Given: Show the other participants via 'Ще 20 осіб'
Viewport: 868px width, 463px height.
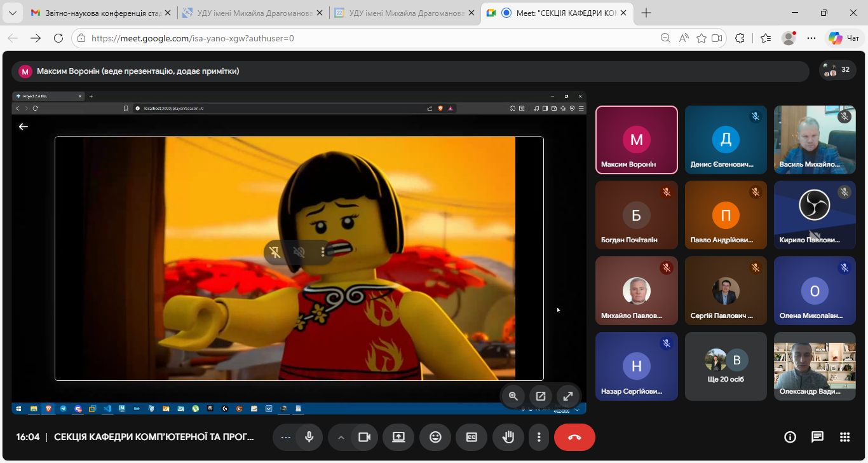Looking at the screenshot, I should pos(726,366).
